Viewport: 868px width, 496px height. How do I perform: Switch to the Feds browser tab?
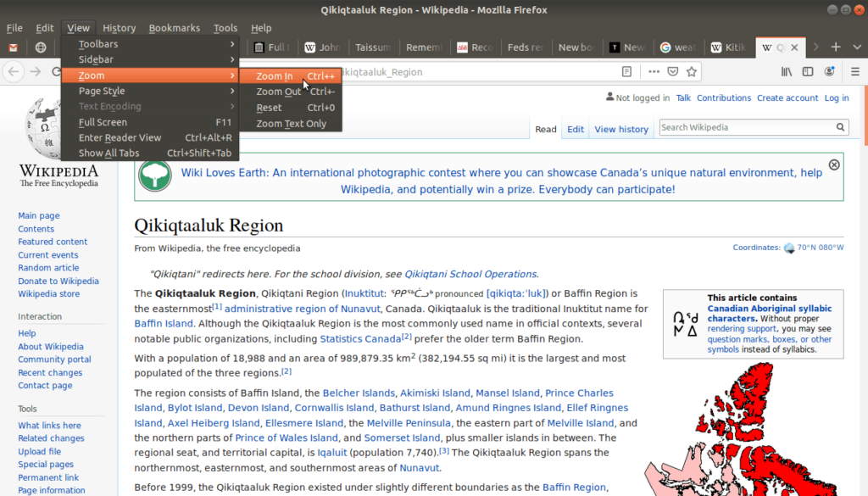[525, 47]
